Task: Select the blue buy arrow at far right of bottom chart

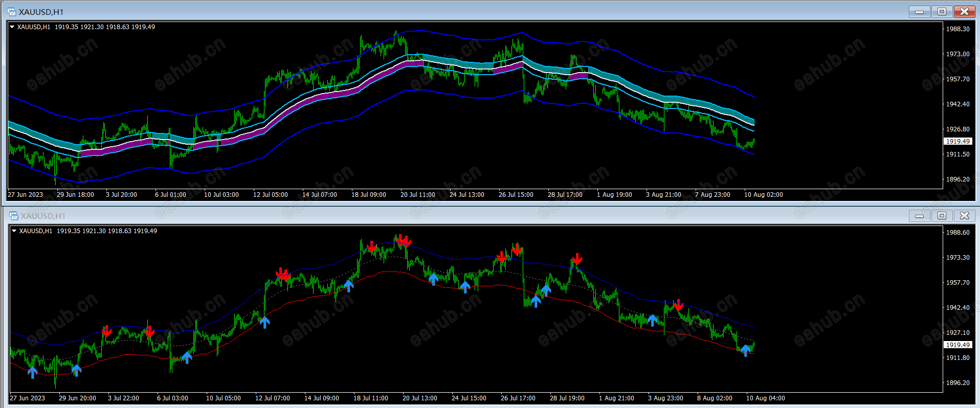Action: click(x=746, y=351)
